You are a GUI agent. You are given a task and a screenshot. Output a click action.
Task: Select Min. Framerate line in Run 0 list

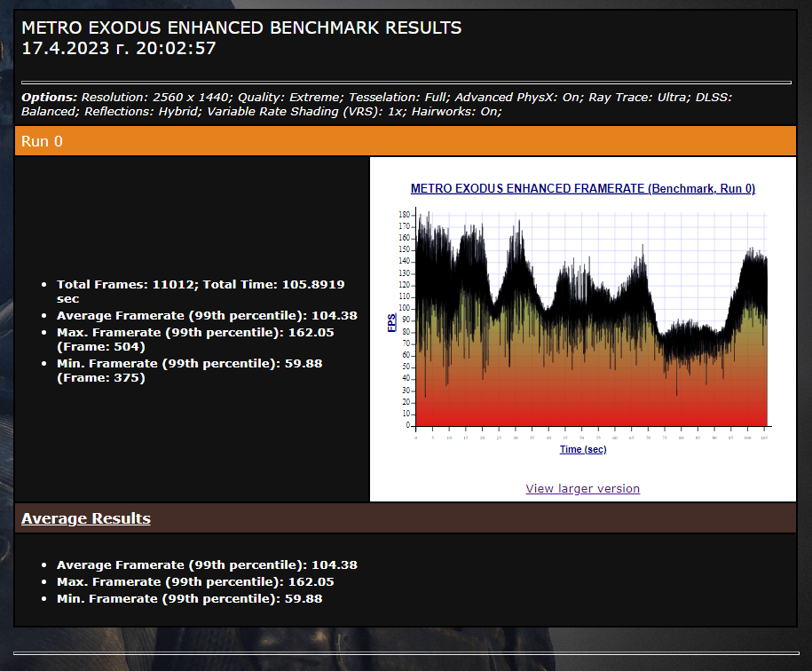pos(189,370)
